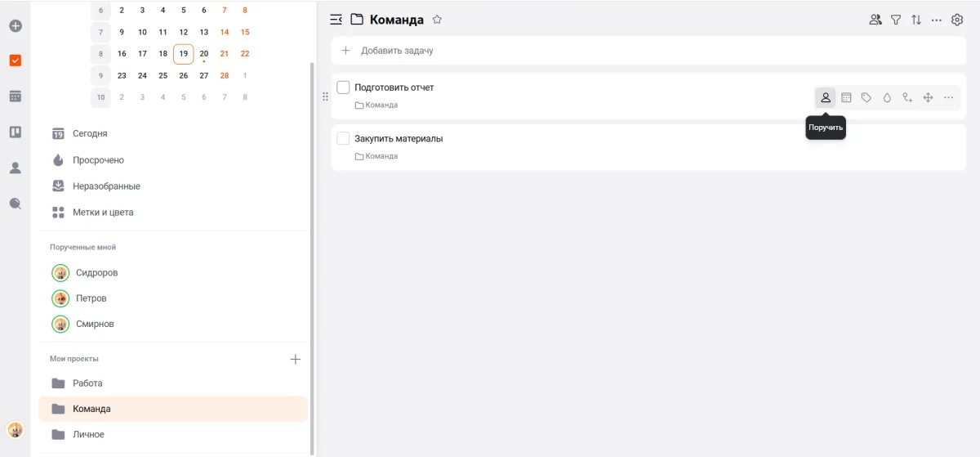Toggle the favorite star next to Команда
Viewport: 980px width, 457px height.
coord(437,20)
